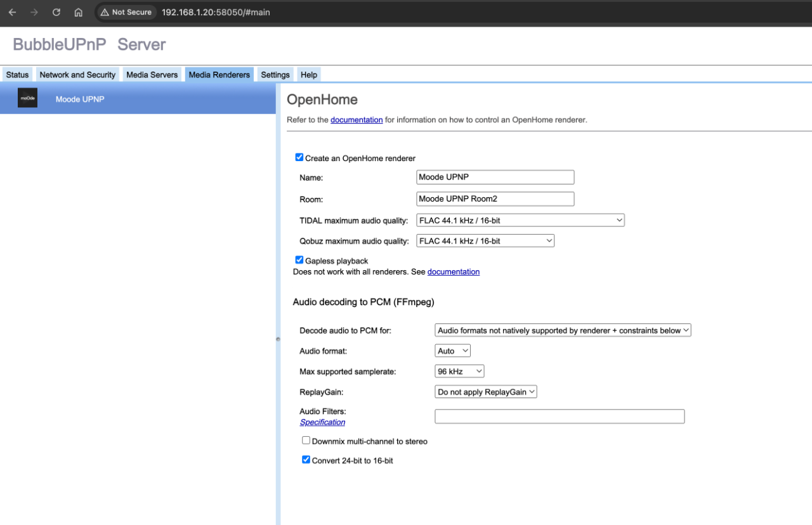
Task: Open the TIDAL maximum audio quality dropdown
Action: [520, 220]
